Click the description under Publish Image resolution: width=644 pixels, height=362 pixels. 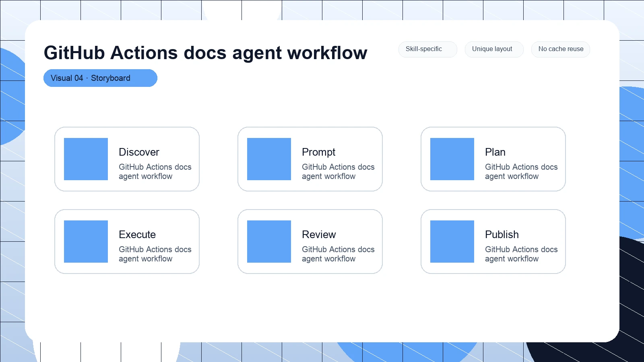click(521, 254)
